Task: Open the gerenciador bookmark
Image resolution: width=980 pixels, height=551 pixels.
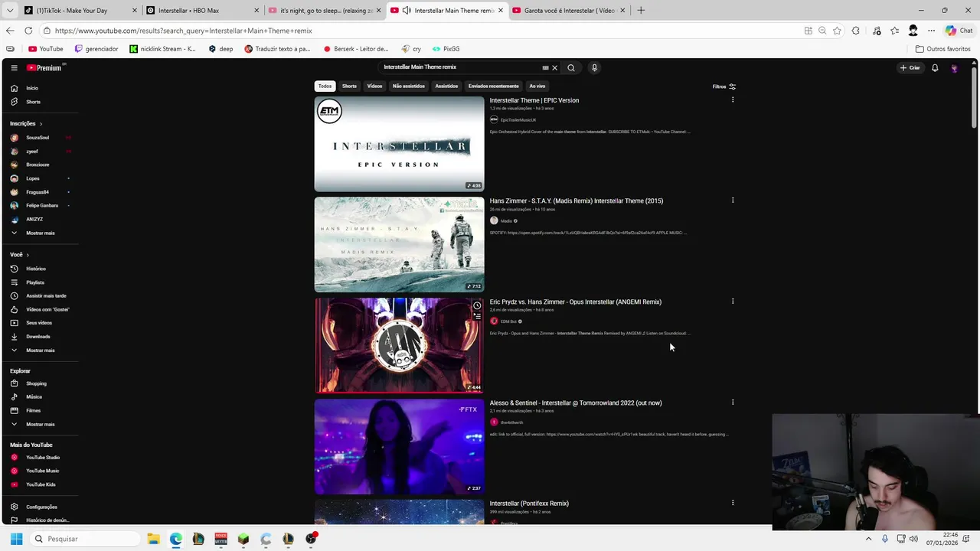Action: pyautogui.click(x=96, y=49)
